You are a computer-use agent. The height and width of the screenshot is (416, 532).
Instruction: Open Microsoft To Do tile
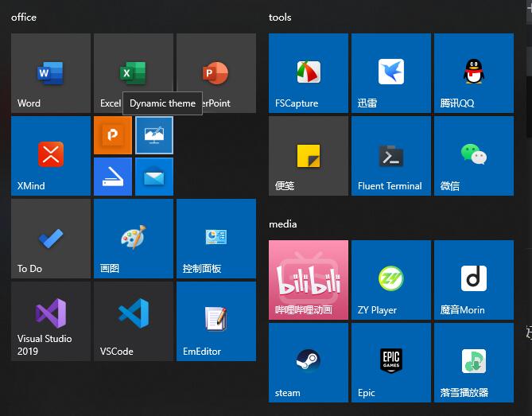click(50, 238)
